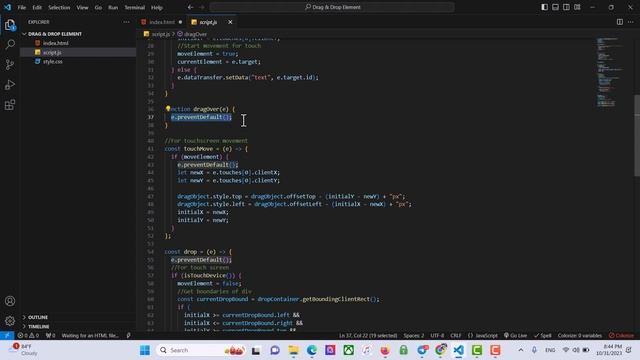The image size is (640, 360).
Task: Open Customize Layout button
Action: [577, 7]
